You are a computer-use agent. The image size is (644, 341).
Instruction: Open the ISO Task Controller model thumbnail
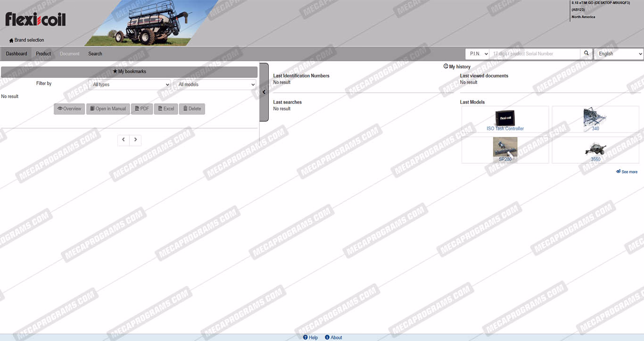click(505, 117)
